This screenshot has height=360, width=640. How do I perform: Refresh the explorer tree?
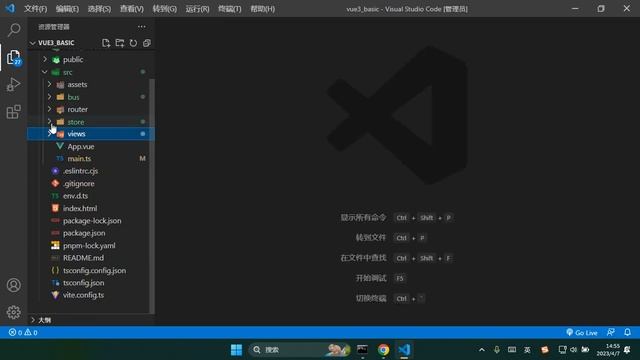(133, 43)
